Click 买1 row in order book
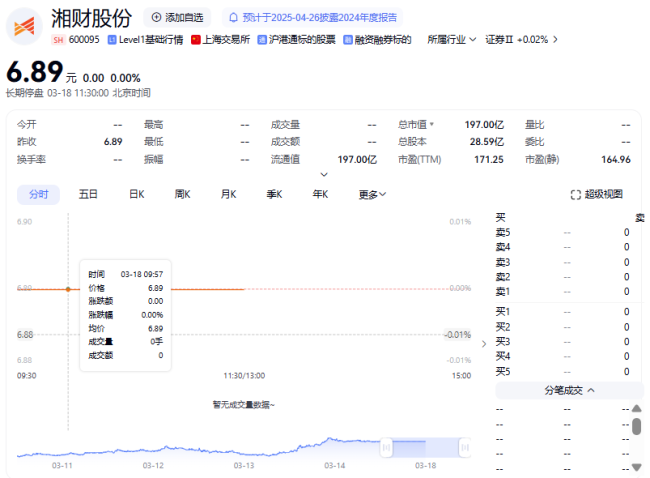 [562, 312]
